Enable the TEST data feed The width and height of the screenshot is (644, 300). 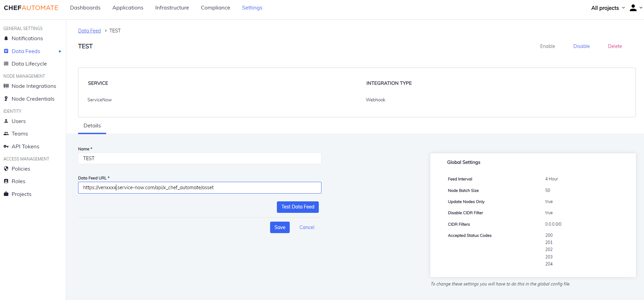point(547,46)
